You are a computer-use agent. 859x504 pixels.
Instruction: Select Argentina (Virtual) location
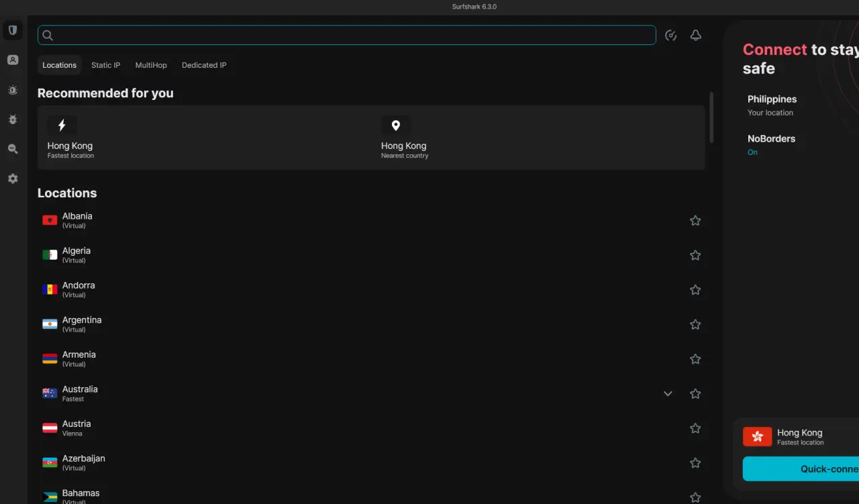pos(371,324)
